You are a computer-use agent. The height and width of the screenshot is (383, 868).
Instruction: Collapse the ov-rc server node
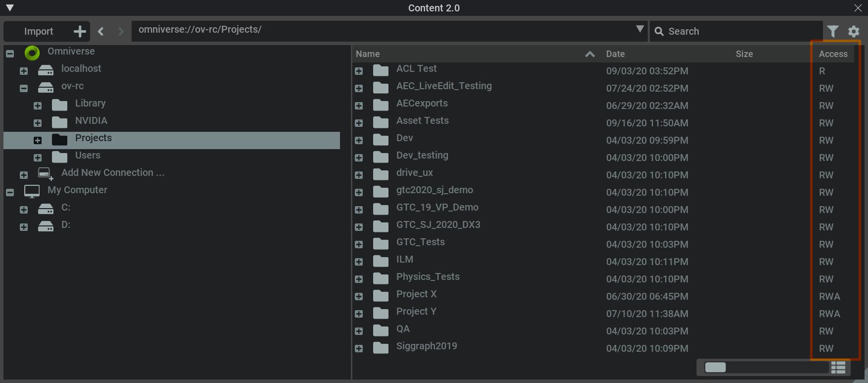[24, 88]
